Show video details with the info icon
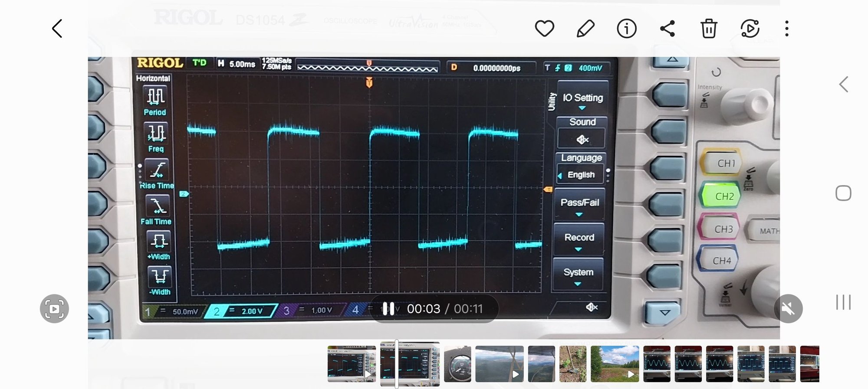This screenshot has height=389, width=868. (627, 29)
